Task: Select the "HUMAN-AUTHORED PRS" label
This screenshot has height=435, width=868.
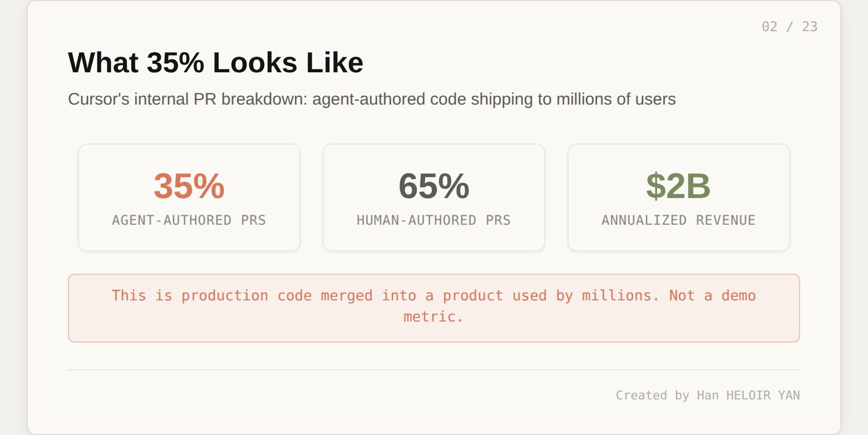Action: pyautogui.click(x=434, y=220)
